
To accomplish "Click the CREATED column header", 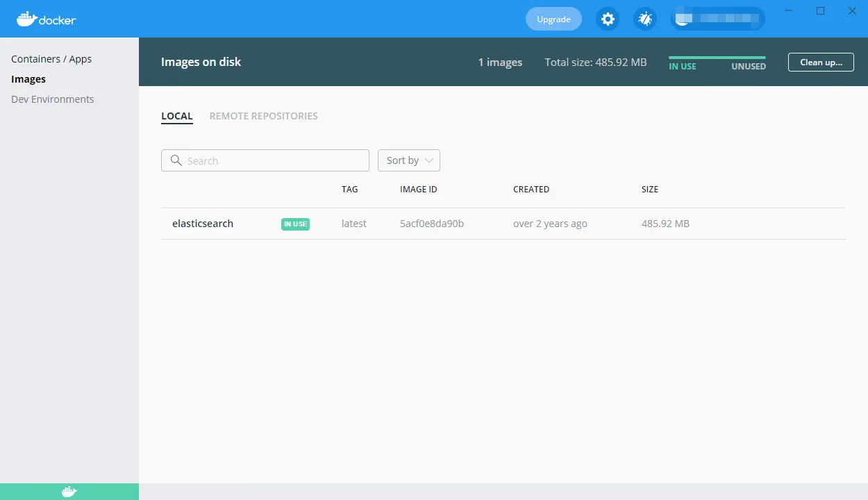I will pos(531,189).
